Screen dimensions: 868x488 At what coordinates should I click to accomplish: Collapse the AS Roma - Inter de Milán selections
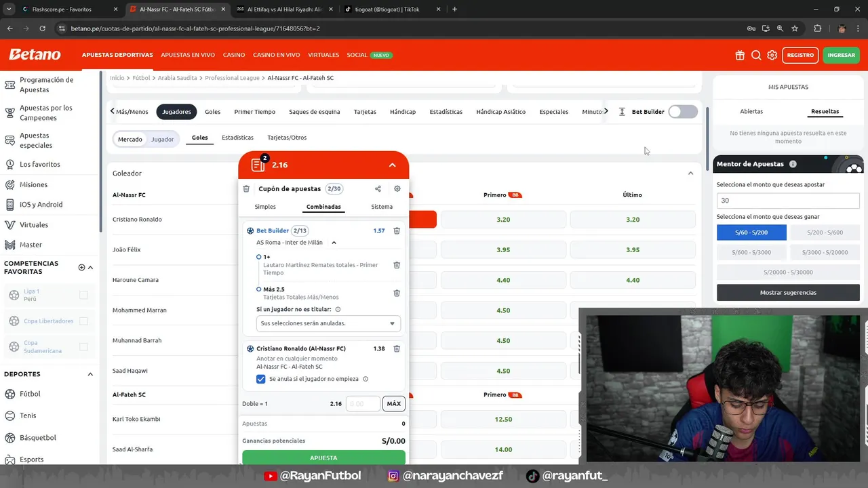pyautogui.click(x=334, y=243)
